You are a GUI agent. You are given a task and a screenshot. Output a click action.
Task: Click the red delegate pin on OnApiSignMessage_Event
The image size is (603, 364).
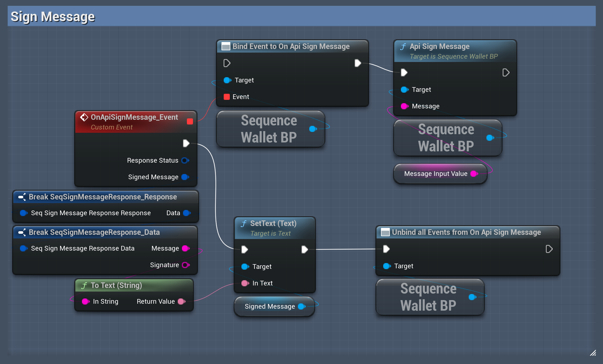[190, 121]
